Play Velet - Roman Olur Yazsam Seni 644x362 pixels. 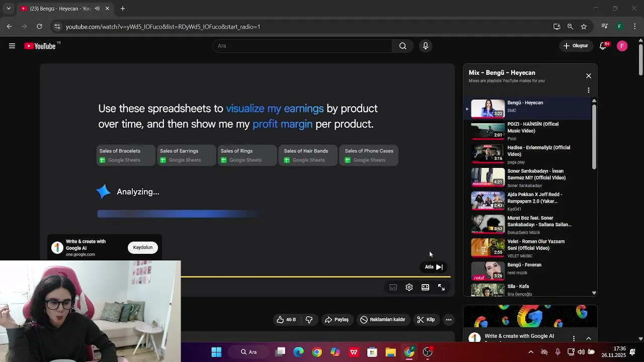(x=527, y=248)
